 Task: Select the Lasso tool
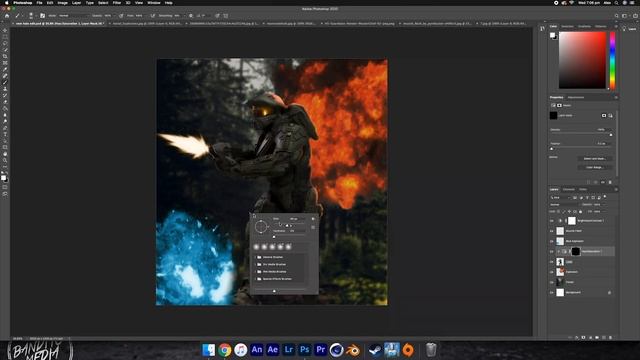(x=5, y=43)
